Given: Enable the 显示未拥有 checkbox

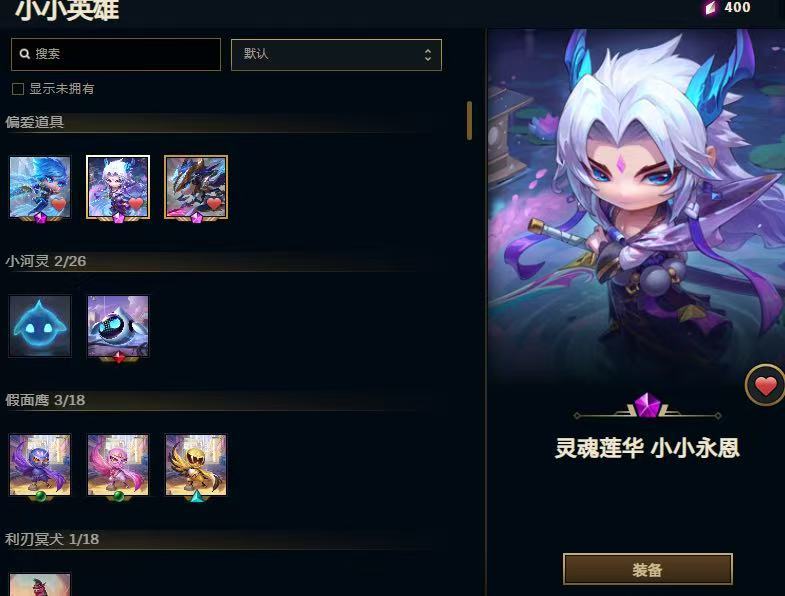Looking at the screenshot, I should click(18, 89).
